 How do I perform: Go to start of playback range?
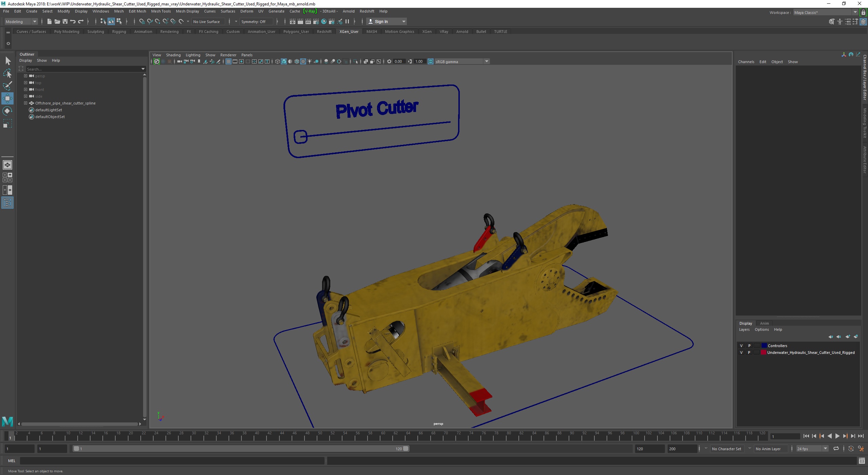click(806, 436)
